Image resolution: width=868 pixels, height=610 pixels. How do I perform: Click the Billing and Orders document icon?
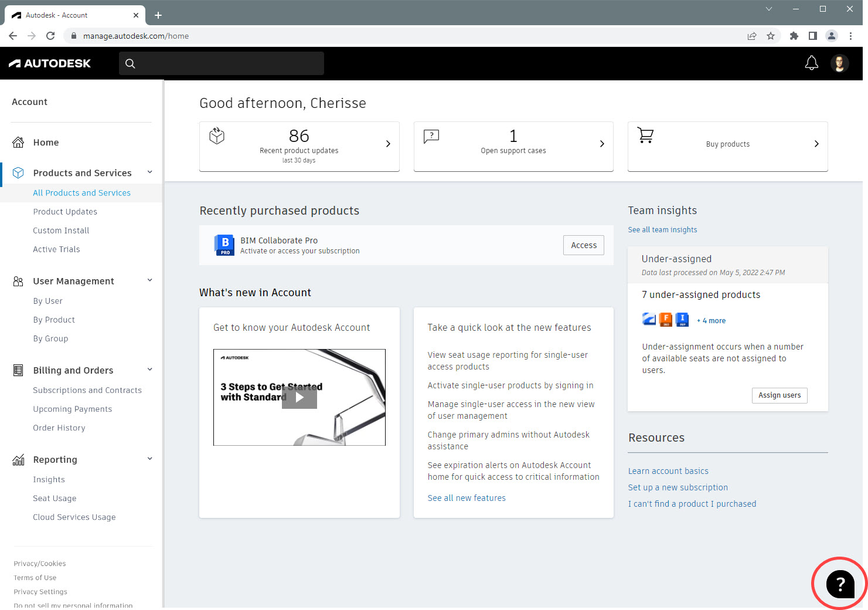tap(18, 370)
